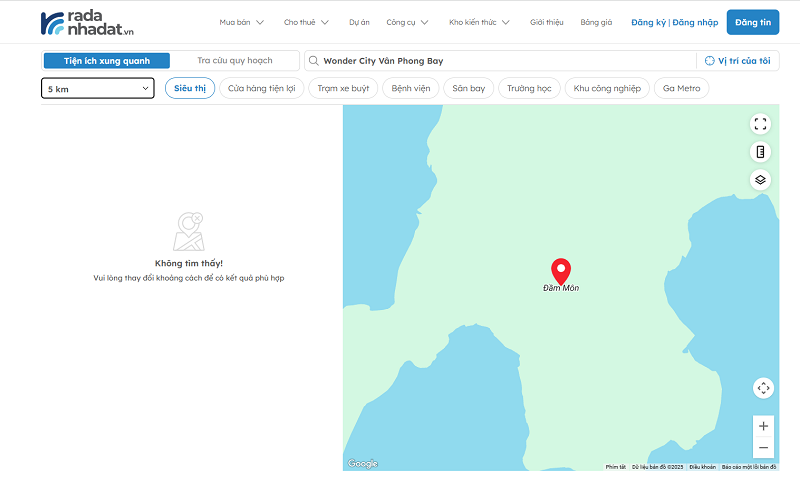Open the Dự án menu item
Screen dimensions: 800x483
359,22
